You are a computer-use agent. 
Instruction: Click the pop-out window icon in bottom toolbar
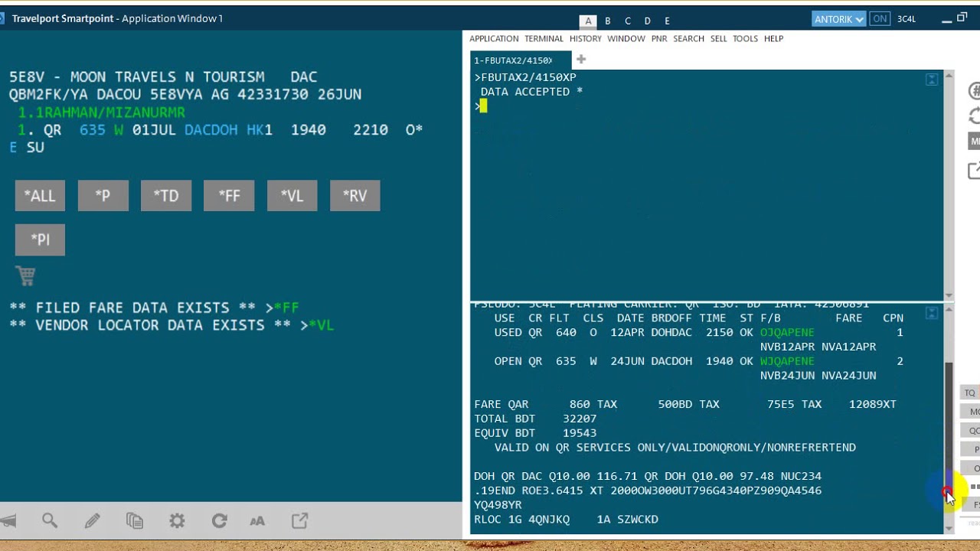tap(299, 521)
